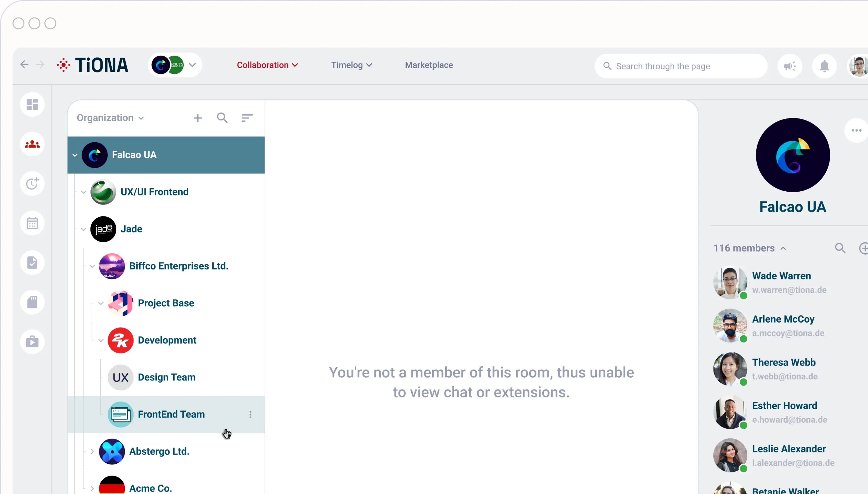This screenshot has height=494, width=868.
Task: Click the Search through the page field
Action: click(x=682, y=66)
